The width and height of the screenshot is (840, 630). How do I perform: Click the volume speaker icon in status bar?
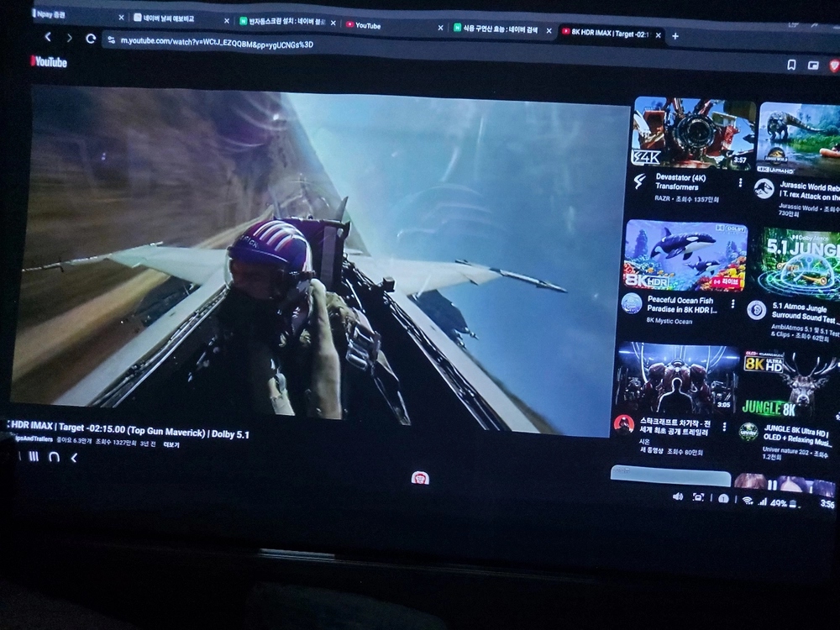(678, 496)
